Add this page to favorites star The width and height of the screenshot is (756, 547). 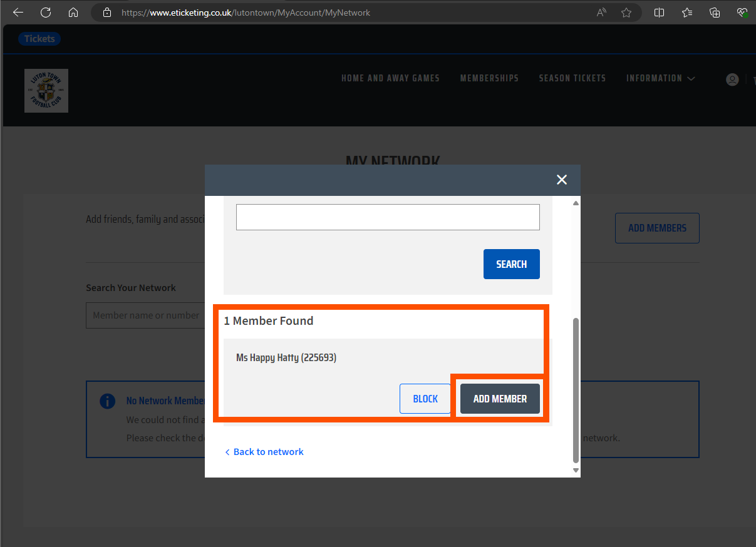[626, 13]
